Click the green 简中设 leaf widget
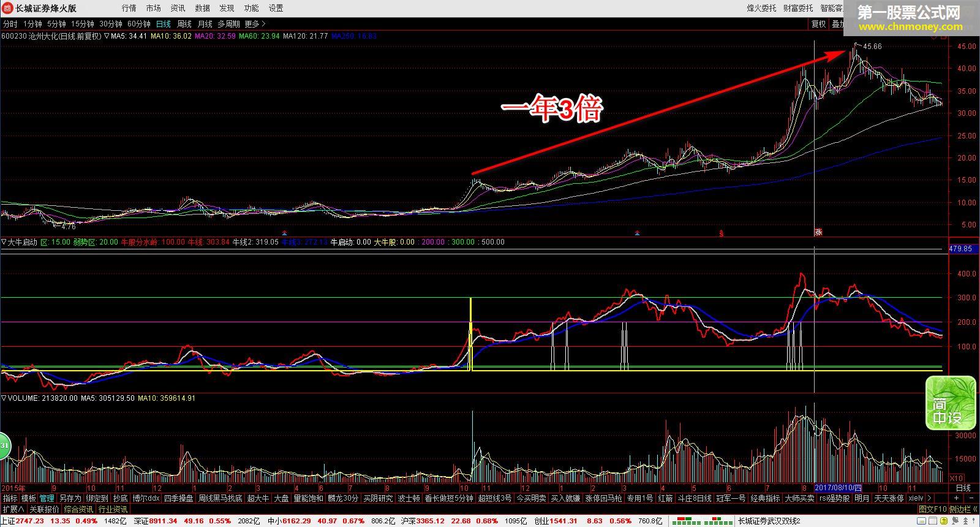980x527 pixels. pos(950,403)
